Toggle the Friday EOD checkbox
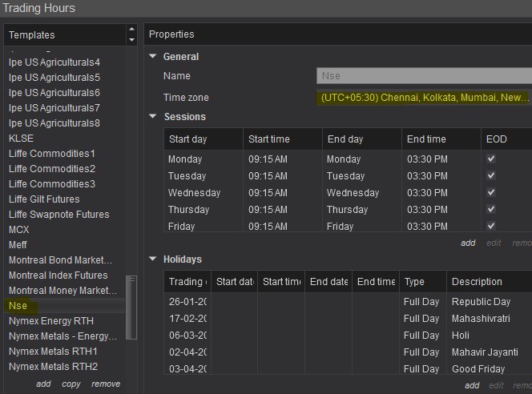532x394 pixels. coord(491,227)
